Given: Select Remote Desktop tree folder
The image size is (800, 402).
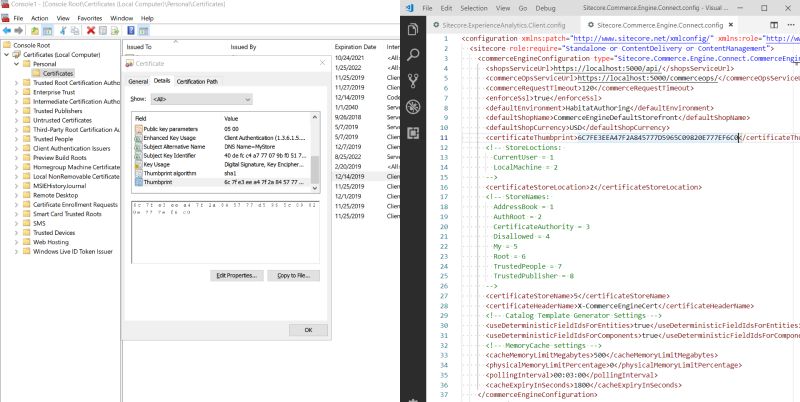Looking at the screenshot, I should [x=55, y=195].
